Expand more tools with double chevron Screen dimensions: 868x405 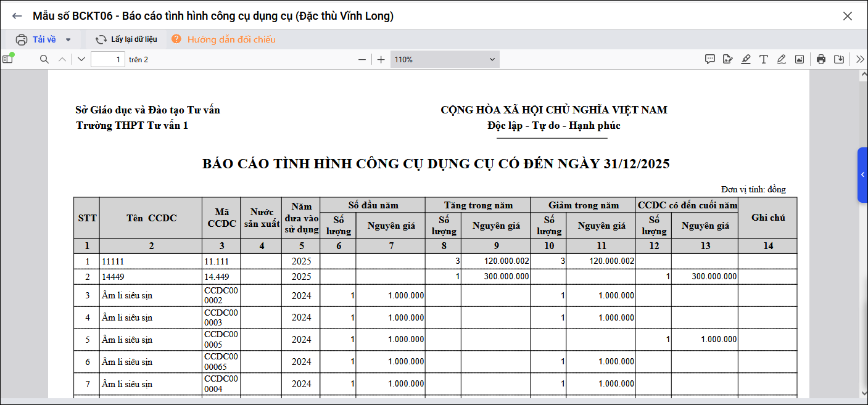coord(860,59)
